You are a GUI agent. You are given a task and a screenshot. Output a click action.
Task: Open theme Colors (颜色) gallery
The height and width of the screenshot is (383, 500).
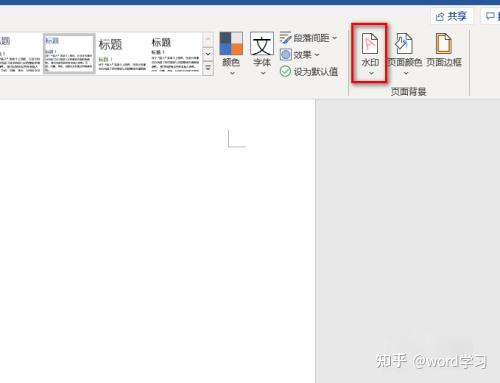pos(231,53)
